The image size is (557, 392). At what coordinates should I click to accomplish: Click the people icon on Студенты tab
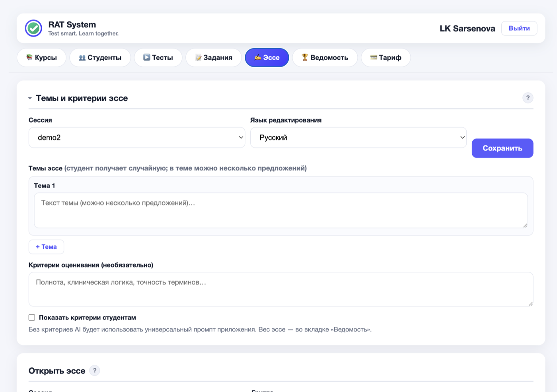pos(82,58)
